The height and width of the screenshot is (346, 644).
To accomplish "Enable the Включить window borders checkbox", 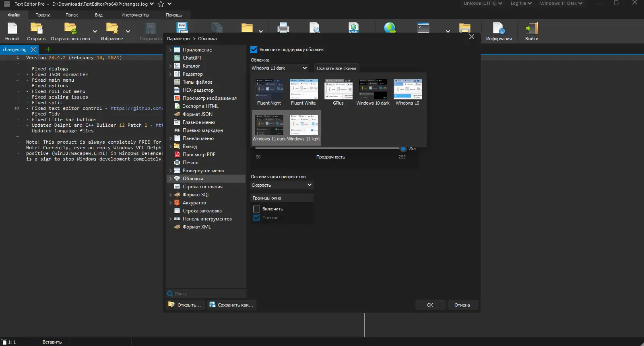I will (x=256, y=209).
